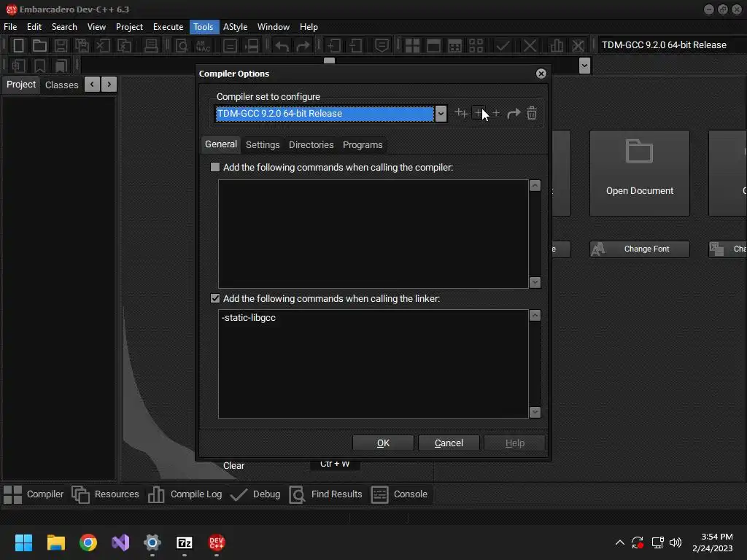Screen dimensions: 747x560
Task: Click the Stop Execution X toolbar icon
Action: [x=530, y=46]
